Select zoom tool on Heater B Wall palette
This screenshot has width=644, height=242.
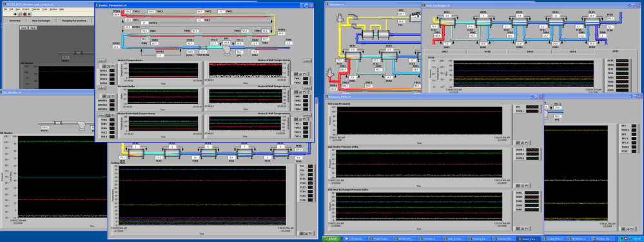coord(300,92)
